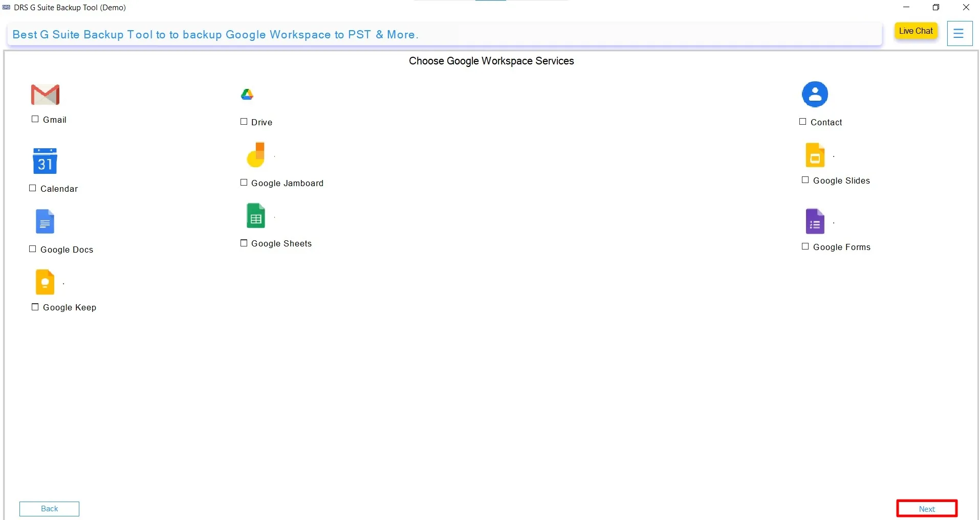Click the Google Sheets label text
Screen dimensions: 980x520
tap(281, 243)
